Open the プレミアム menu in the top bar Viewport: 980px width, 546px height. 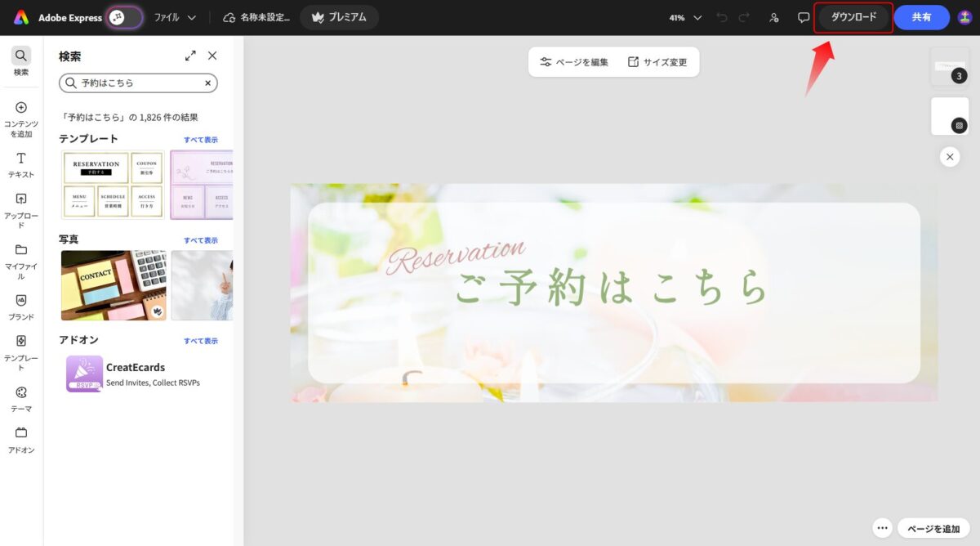coord(339,16)
